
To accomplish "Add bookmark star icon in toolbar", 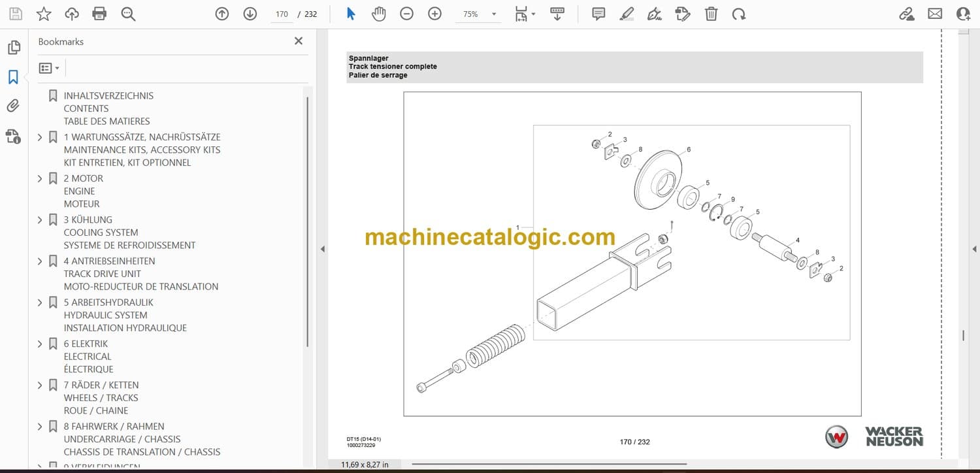I will [44, 14].
